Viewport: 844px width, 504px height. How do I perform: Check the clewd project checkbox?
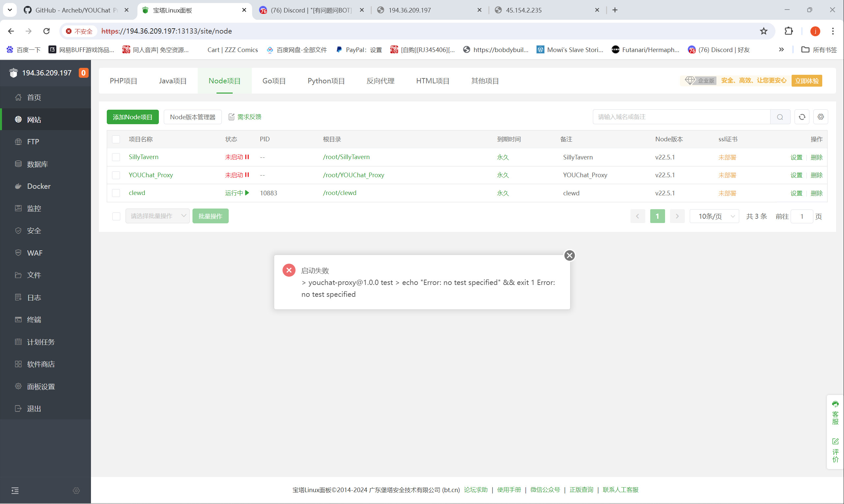tap(116, 193)
